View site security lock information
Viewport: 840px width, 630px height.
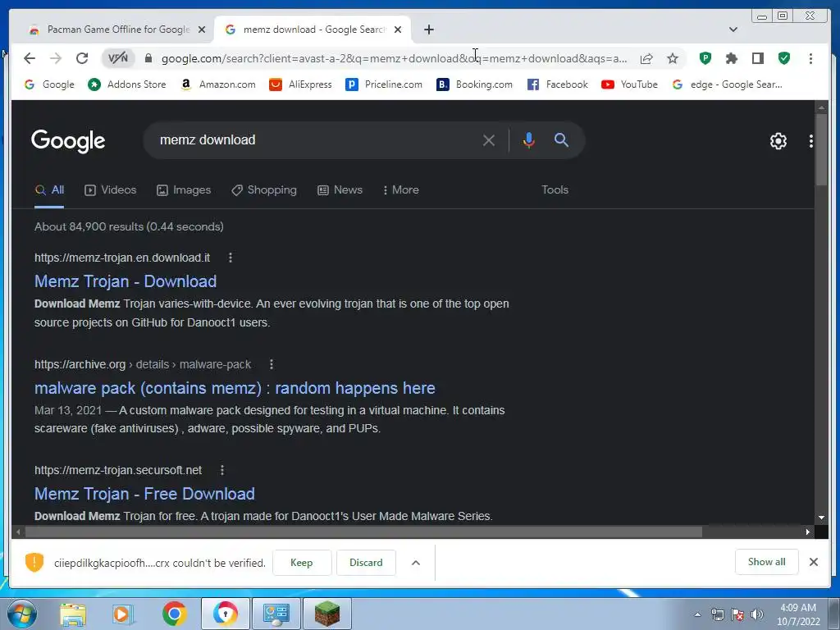[148, 58]
